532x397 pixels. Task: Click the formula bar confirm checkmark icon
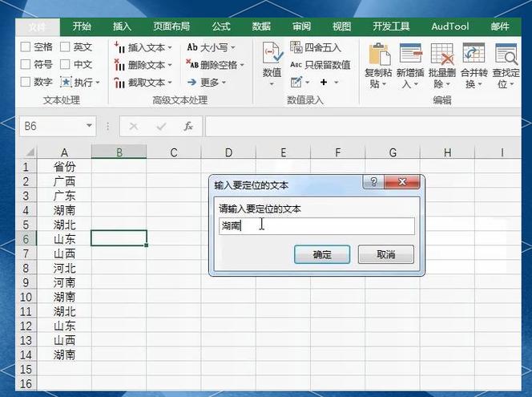click(161, 127)
